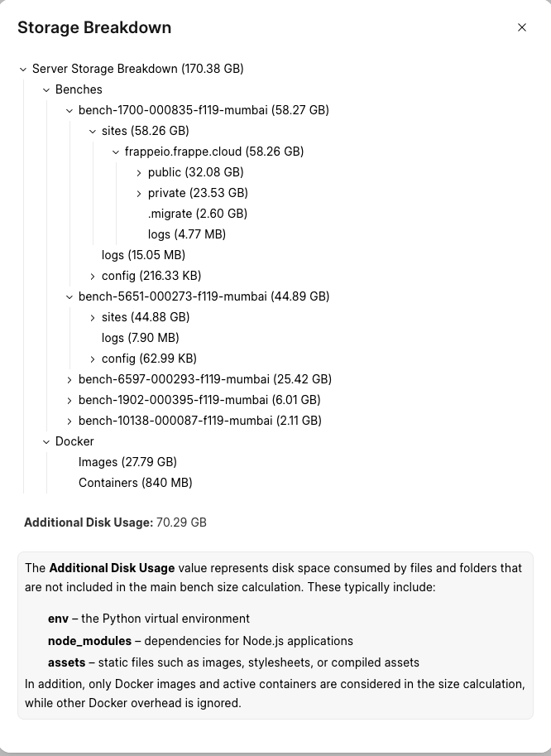Collapse the frappeio.frappe.cloud node
Viewport: 551px width, 756px height.
[x=116, y=152]
